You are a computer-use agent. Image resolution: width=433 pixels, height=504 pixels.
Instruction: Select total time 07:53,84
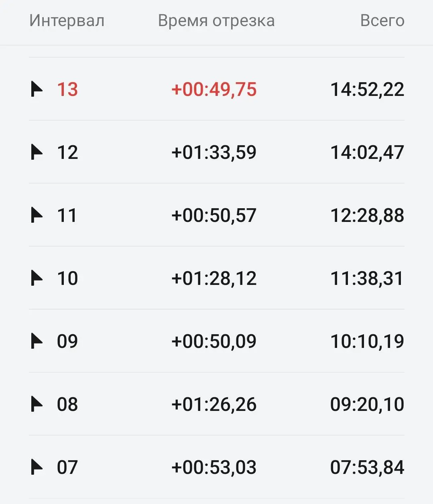click(367, 467)
